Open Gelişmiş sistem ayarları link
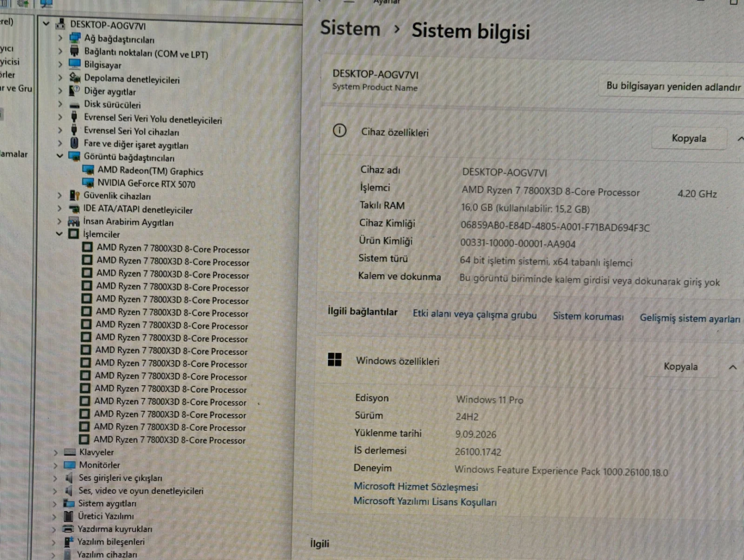The width and height of the screenshot is (744, 560). (x=690, y=318)
